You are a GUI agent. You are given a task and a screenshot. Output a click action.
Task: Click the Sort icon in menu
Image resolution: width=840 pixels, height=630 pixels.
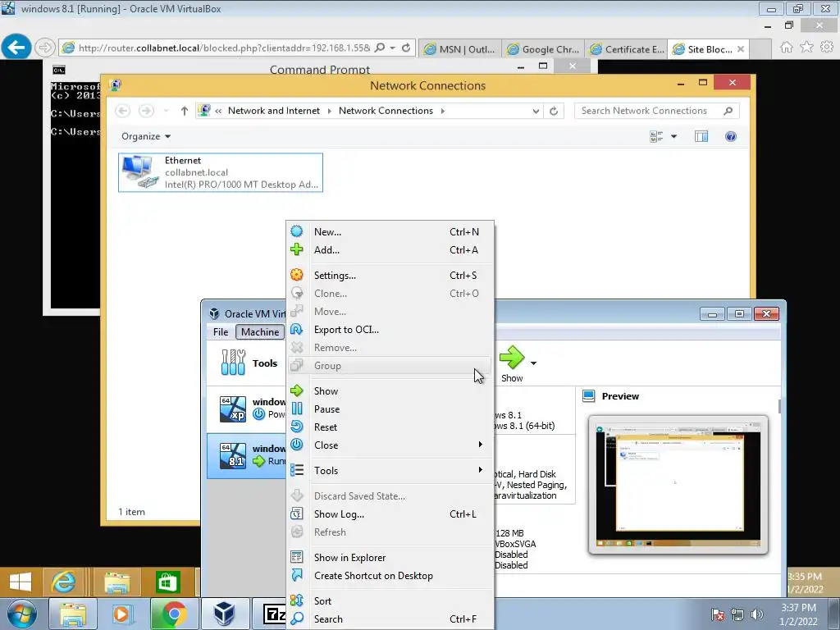pos(297,600)
